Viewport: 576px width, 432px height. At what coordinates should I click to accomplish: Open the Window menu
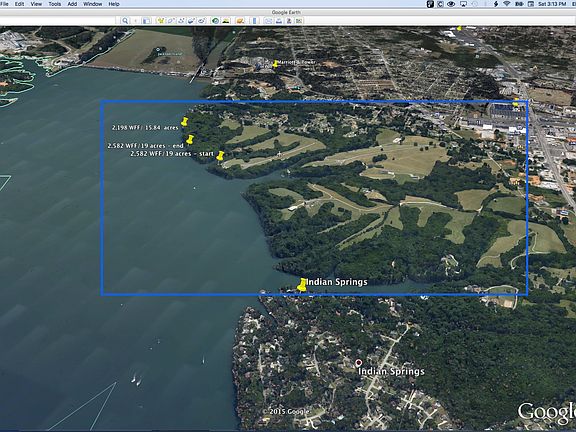click(93, 4)
